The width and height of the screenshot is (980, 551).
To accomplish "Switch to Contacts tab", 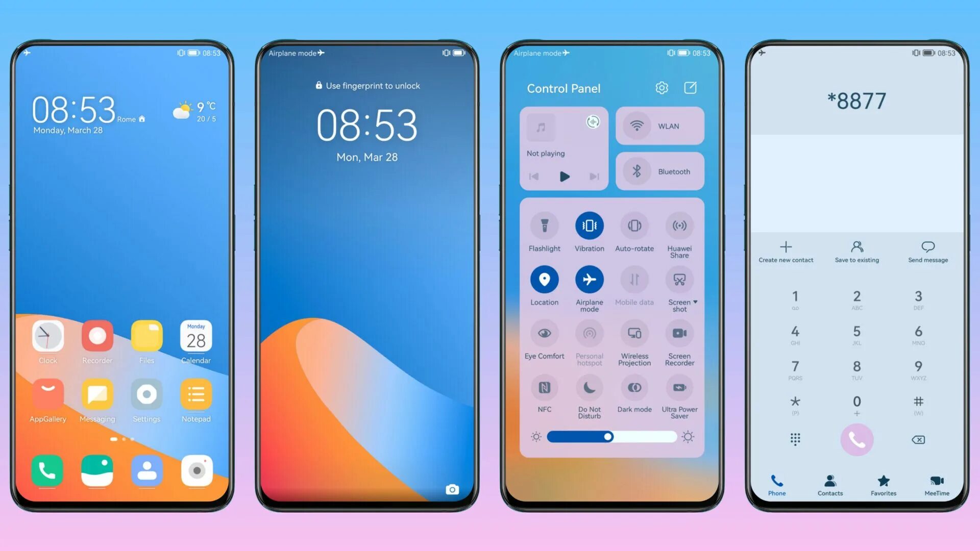I will (829, 484).
